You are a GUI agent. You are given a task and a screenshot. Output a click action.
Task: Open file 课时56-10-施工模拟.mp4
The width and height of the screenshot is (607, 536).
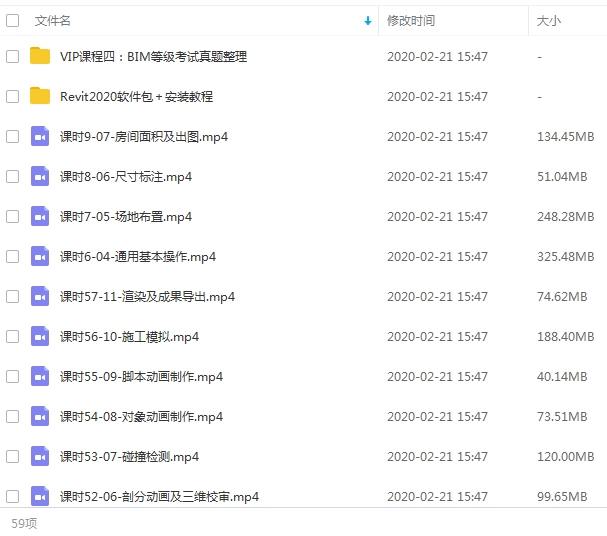129,337
